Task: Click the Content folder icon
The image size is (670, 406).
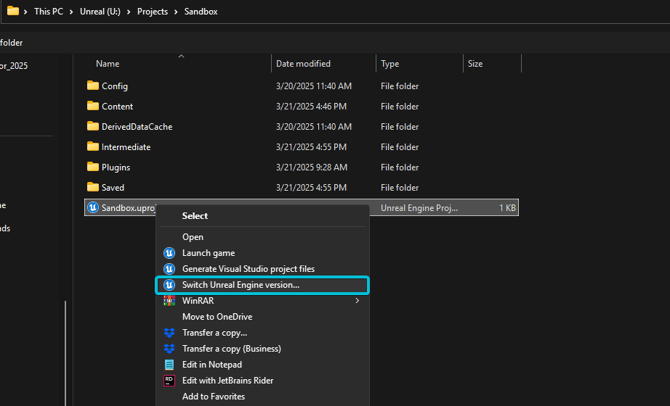Action: 93,106
